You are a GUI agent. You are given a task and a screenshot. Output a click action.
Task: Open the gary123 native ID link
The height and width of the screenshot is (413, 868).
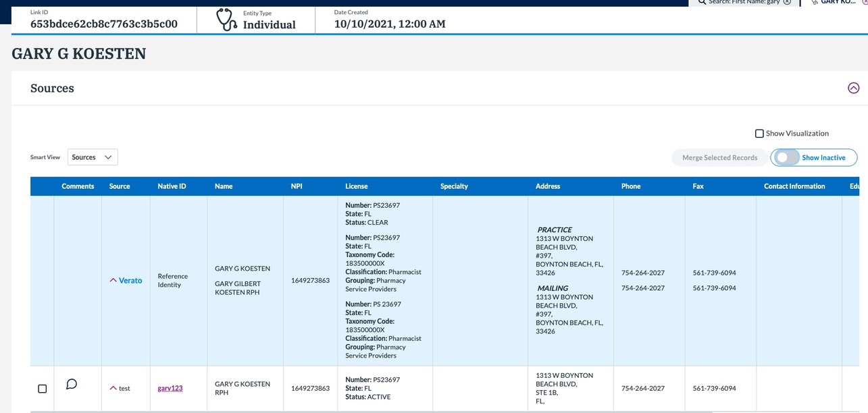[170, 388]
